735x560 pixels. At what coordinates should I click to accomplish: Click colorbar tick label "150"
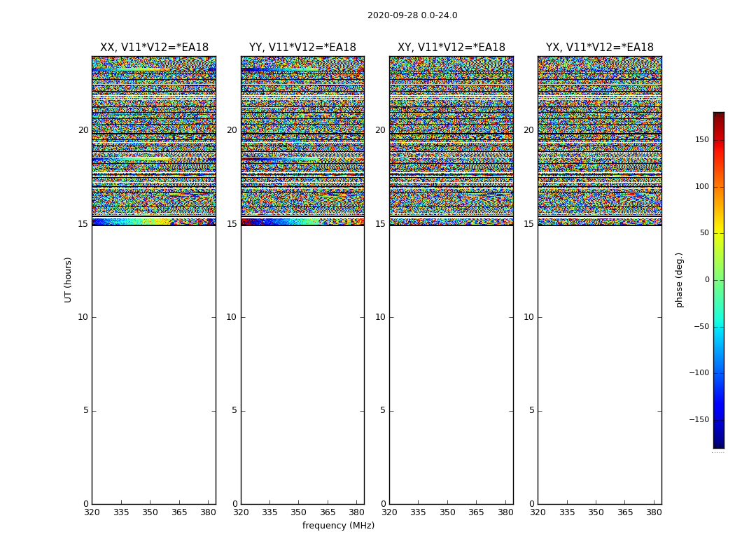[702, 140]
